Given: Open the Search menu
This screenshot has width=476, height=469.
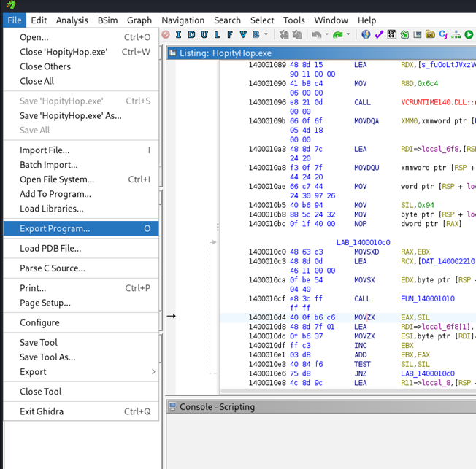Looking at the screenshot, I should 227,20.
